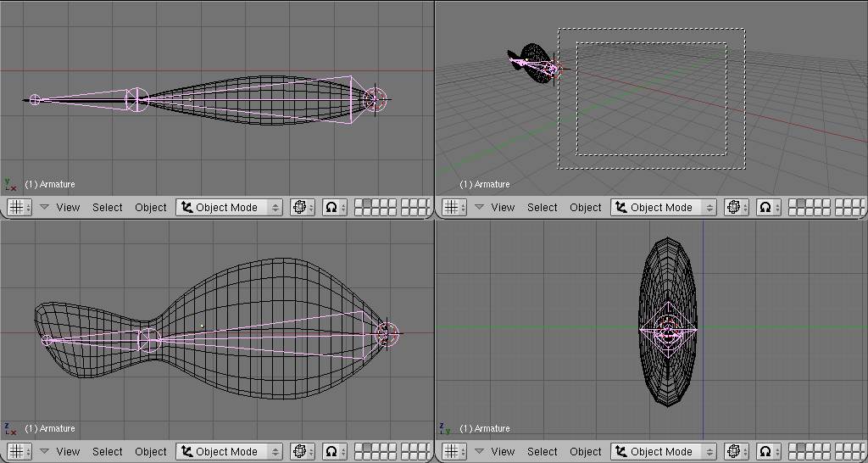Open Select menu in top-view viewport header
The image size is (868, 463).
pos(108,207)
